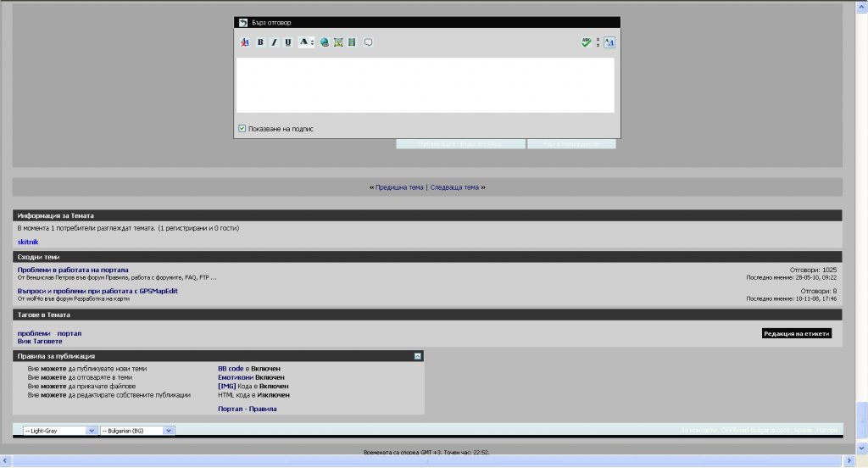Screen dimensions: 868x468
Task: Open 'Проблеми в работата на портала' thread
Action: (x=73, y=270)
